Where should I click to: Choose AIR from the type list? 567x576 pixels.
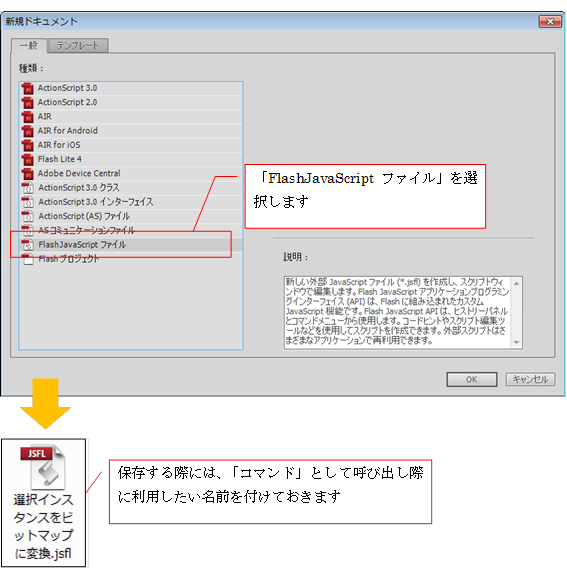pyautogui.click(x=131, y=117)
